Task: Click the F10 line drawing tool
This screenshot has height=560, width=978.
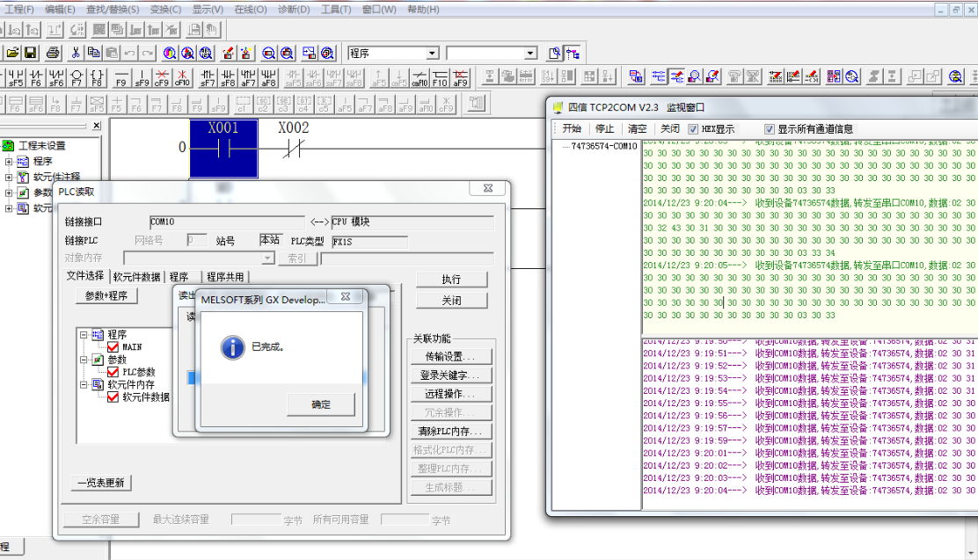Action: click(x=440, y=78)
